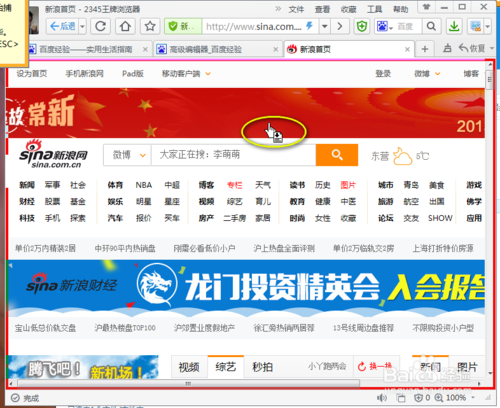Reload the page with the refresh icon

point(100,26)
